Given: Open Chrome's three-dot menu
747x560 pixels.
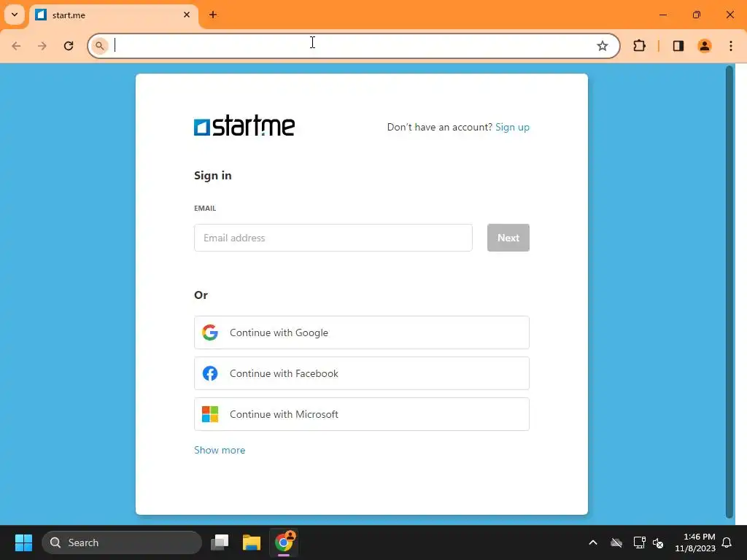Looking at the screenshot, I should point(731,46).
